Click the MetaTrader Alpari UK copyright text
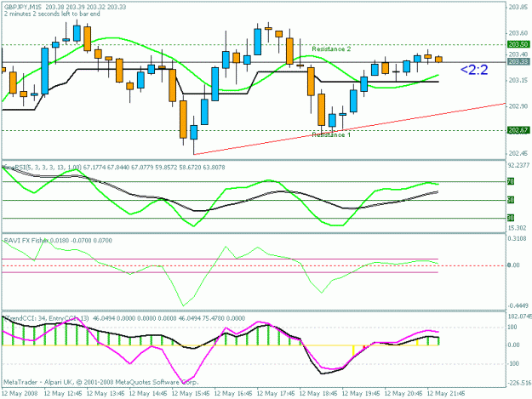 100,382
